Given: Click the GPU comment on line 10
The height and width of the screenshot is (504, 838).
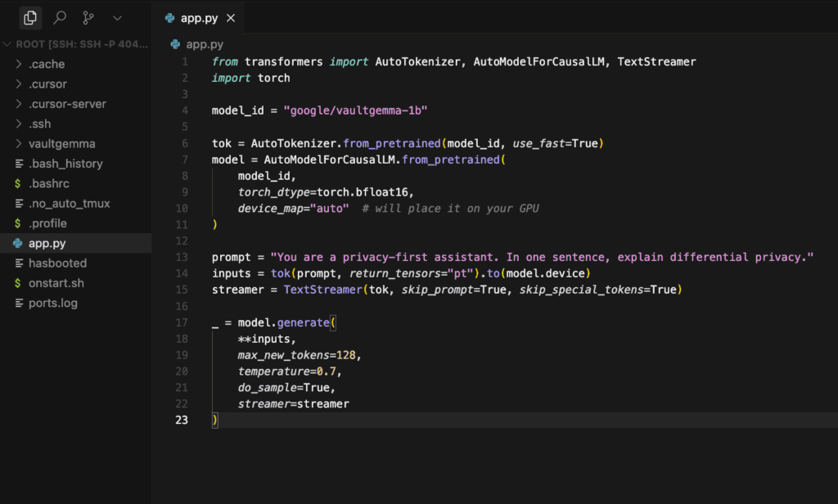Looking at the screenshot, I should click(450, 209).
